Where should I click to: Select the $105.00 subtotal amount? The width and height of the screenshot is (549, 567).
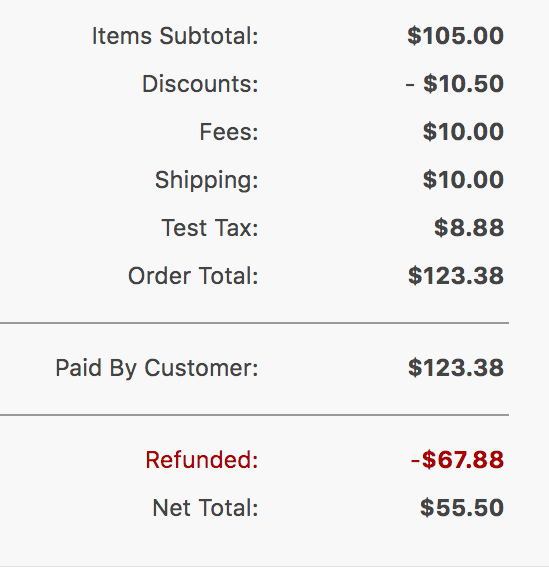click(x=455, y=36)
